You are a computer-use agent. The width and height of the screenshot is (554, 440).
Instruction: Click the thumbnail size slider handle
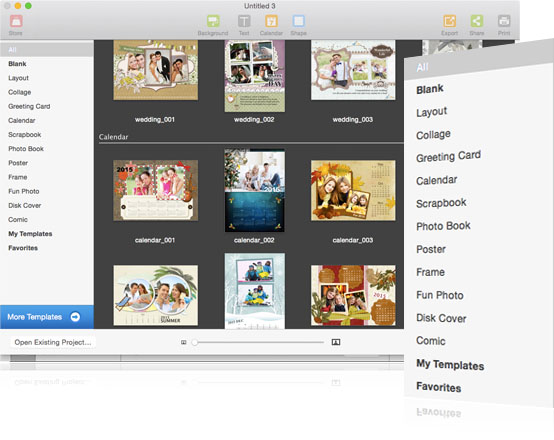click(x=194, y=342)
